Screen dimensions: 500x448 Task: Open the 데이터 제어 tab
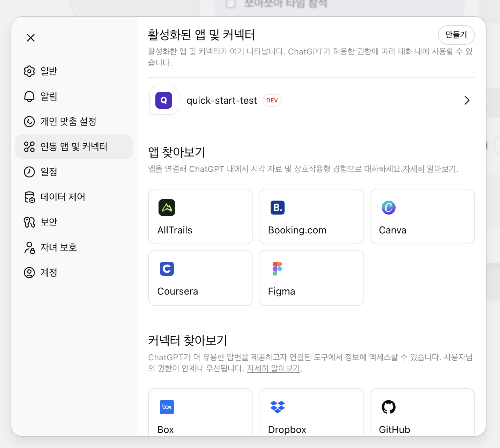coord(74,197)
